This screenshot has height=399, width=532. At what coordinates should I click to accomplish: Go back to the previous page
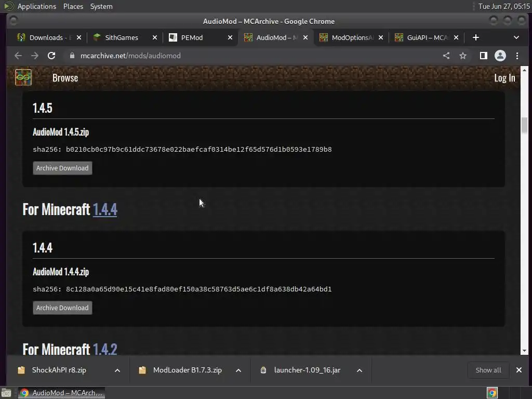coord(18,56)
